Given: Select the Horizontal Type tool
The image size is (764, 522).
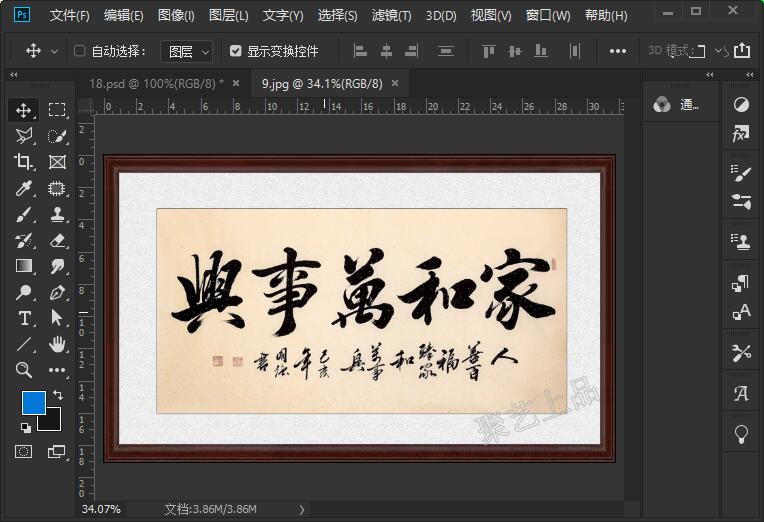Looking at the screenshot, I should (x=23, y=318).
